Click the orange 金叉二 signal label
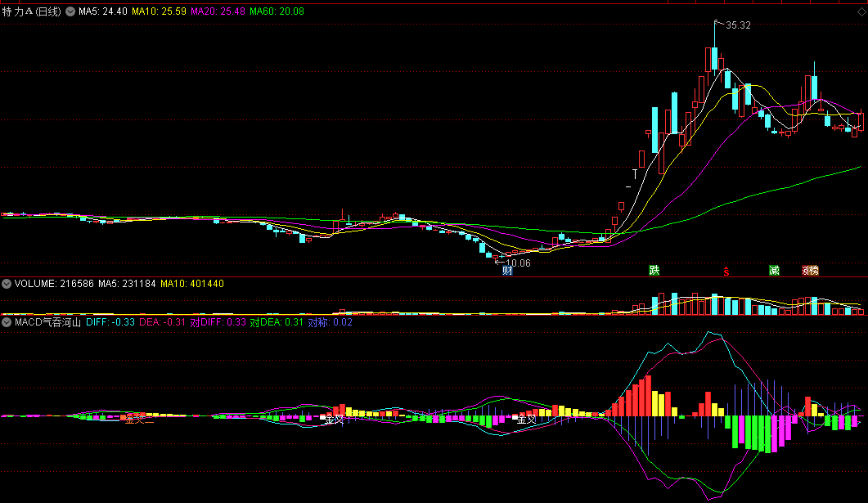 point(140,420)
